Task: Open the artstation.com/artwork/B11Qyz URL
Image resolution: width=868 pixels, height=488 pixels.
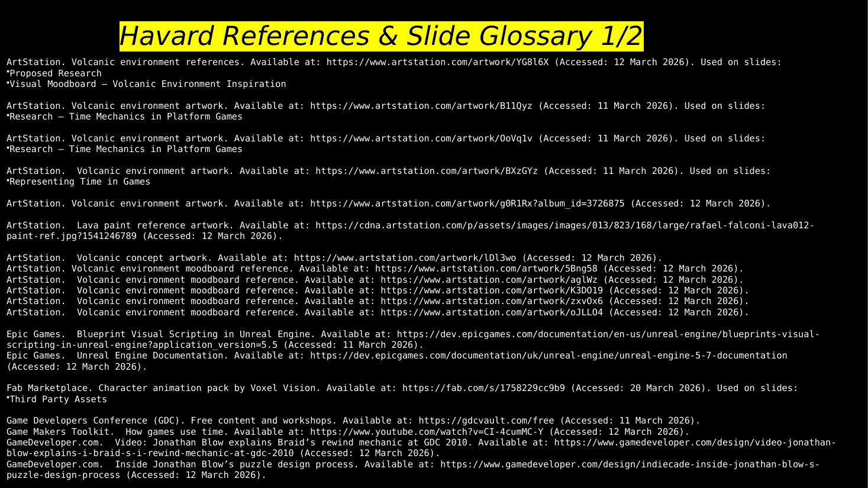Action: pyautogui.click(x=421, y=106)
